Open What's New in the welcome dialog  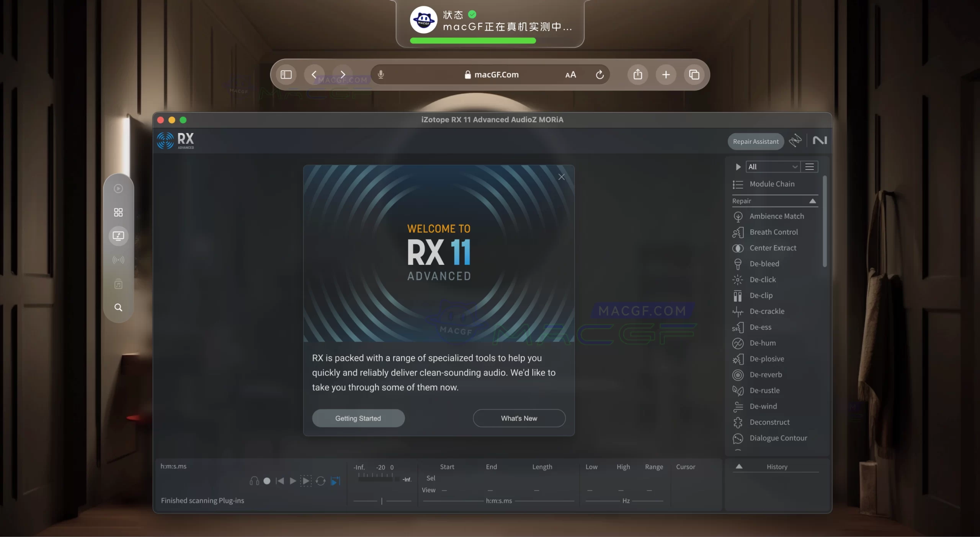(519, 418)
